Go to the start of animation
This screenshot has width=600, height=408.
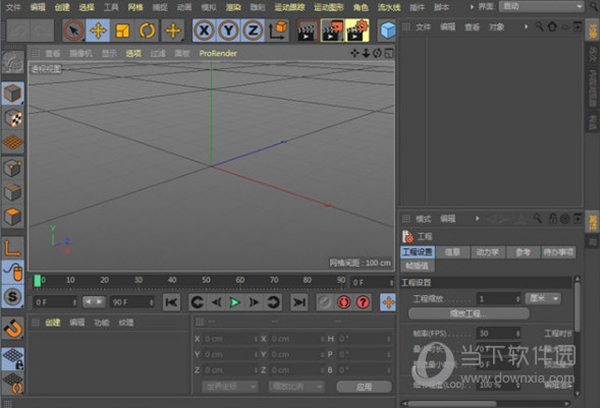point(171,302)
